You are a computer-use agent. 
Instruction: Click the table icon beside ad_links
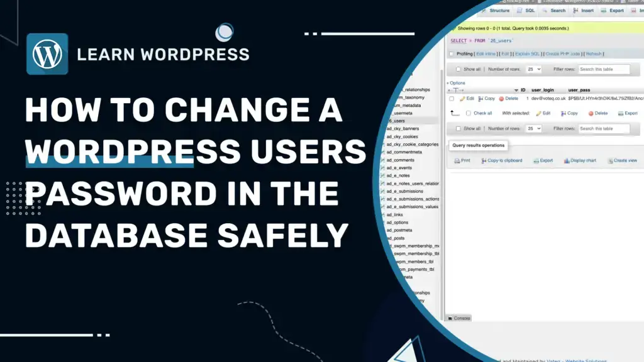pos(383,215)
